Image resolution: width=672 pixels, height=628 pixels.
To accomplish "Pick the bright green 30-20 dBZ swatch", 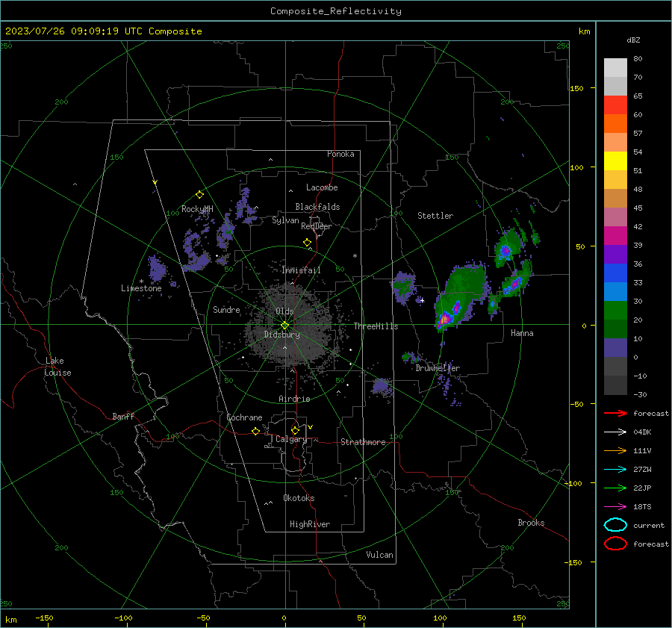I will 615,311.
